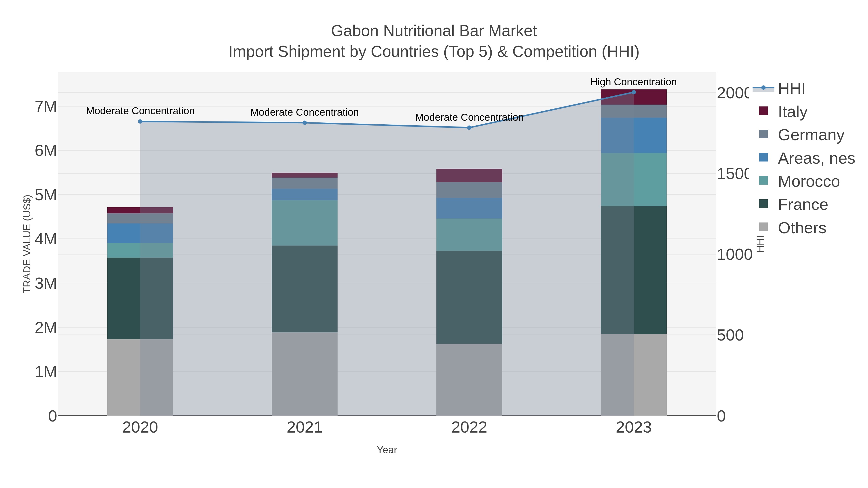Click the 'Moderate Concentration' label above 2021
The width and height of the screenshot is (868, 488).
(x=305, y=112)
